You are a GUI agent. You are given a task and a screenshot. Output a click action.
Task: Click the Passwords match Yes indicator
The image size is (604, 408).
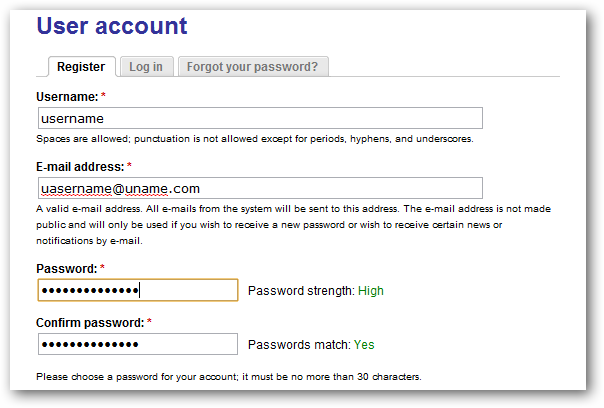(311, 345)
